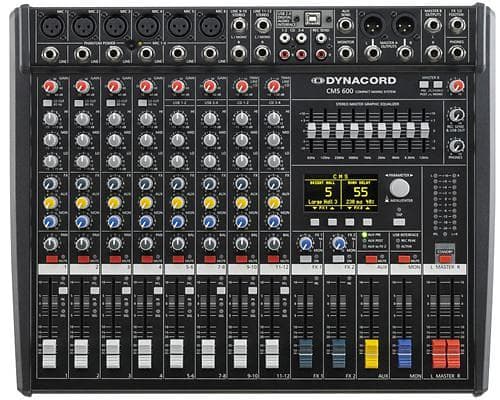500x400 pixels.
Task: Switch the FX 2 ON button
Action: click(338, 259)
